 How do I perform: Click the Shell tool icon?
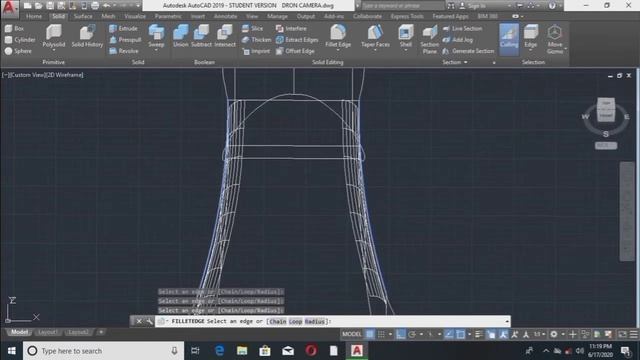[406, 32]
